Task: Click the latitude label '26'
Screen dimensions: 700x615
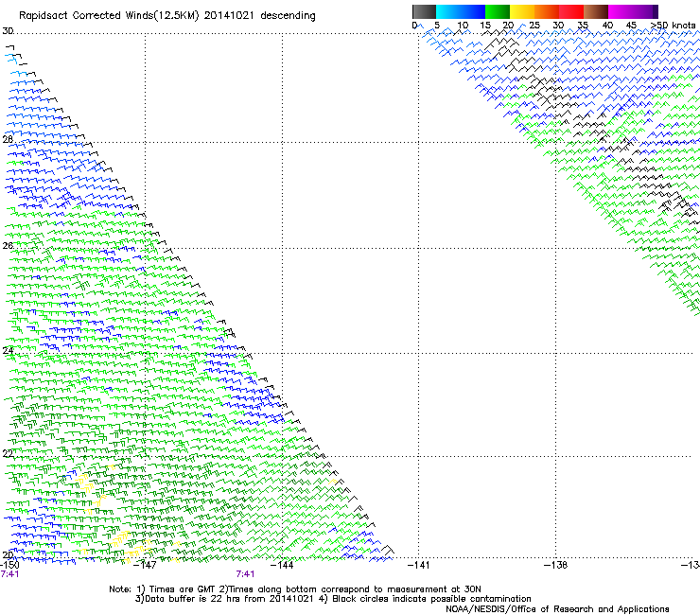Action: 8,245
